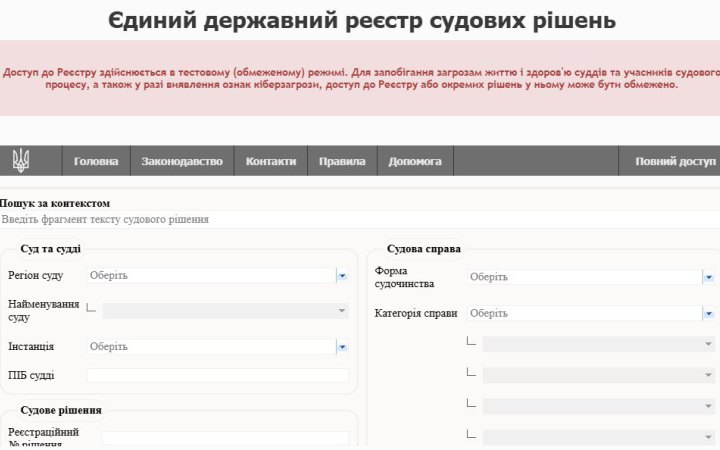Open the Регіон суду dropdown
This screenshot has height=450, width=720.
218,276
